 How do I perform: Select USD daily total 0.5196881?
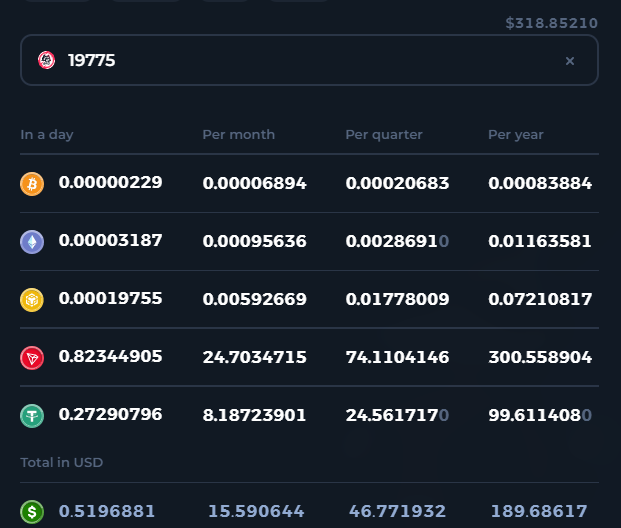click(107, 511)
